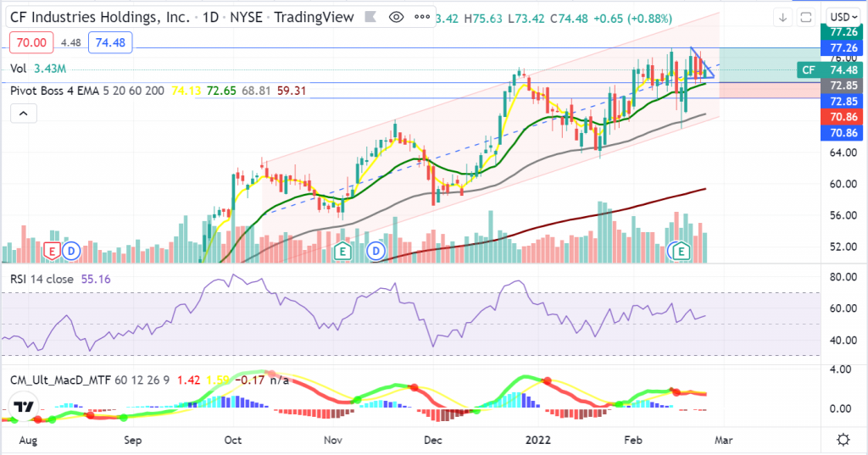
Task: Open the green E earnings marker in early November
Action: 342,252
